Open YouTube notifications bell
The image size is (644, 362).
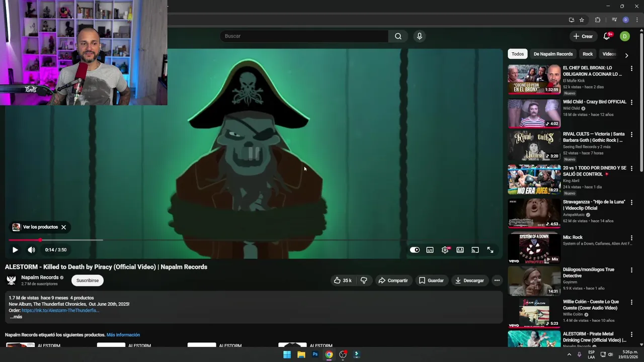(607, 36)
